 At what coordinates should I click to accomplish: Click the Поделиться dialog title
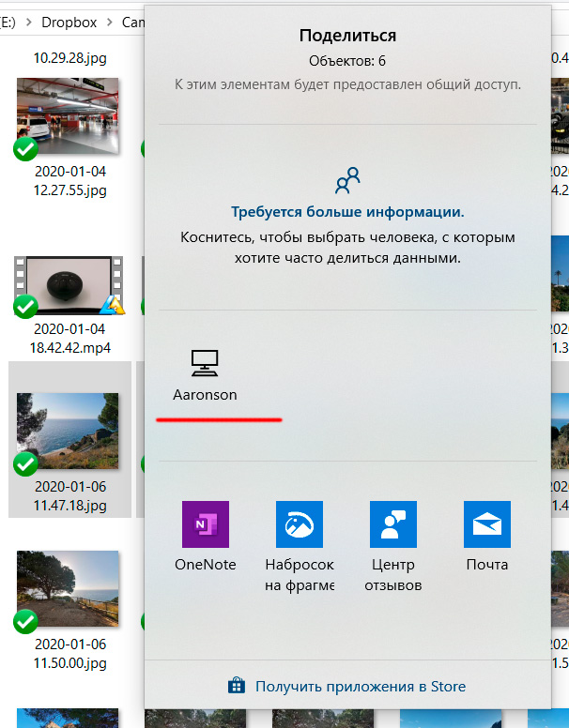[x=347, y=36]
